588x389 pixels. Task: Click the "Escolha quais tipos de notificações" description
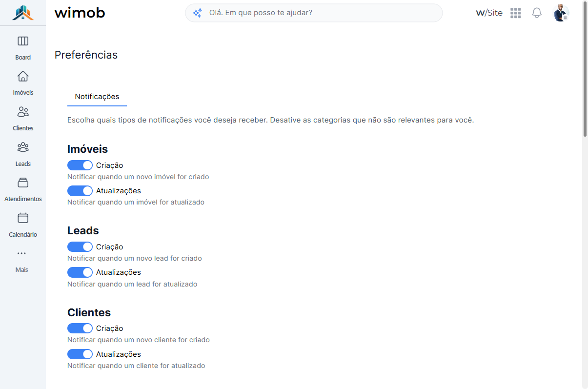271,120
